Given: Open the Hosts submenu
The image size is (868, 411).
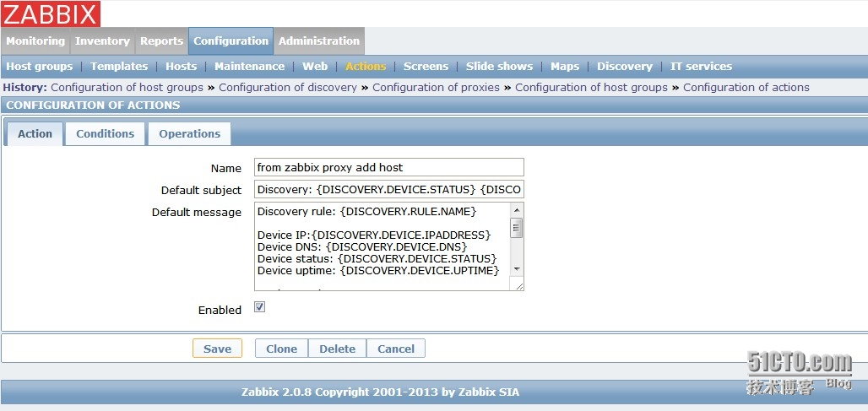Looking at the screenshot, I should (x=181, y=67).
